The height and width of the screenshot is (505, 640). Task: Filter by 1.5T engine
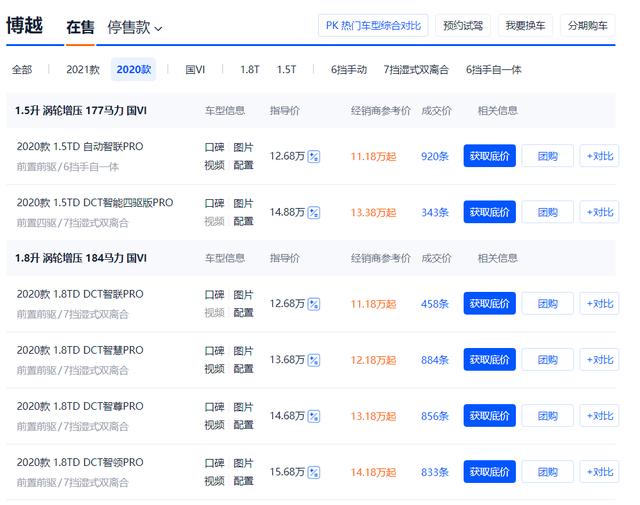[x=287, y=70]
